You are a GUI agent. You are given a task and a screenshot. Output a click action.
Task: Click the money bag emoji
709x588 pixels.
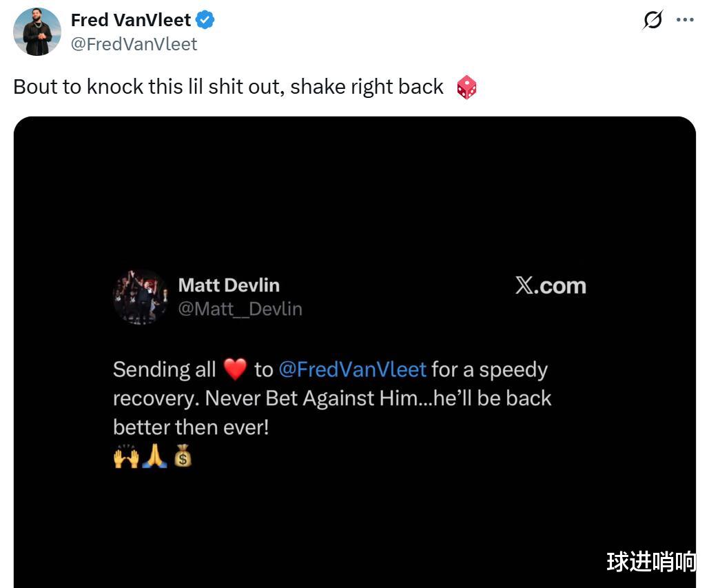pyautogui.click(x=183, y=456)
